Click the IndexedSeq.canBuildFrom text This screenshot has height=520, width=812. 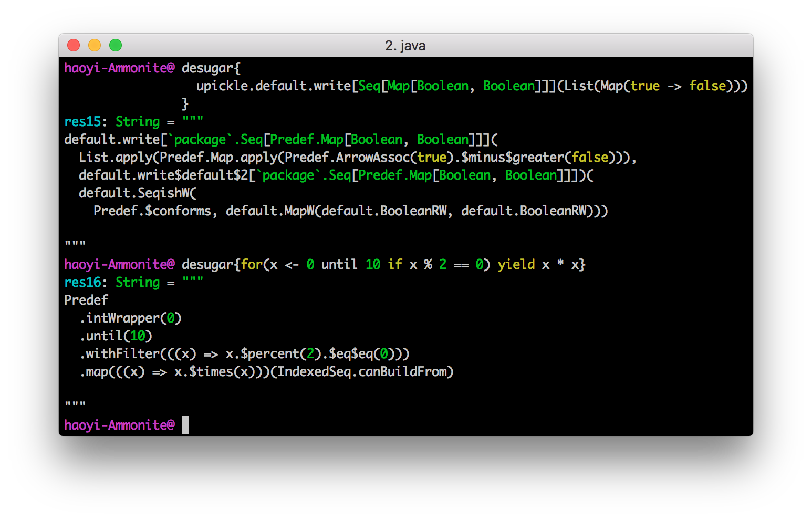[365, 372]
